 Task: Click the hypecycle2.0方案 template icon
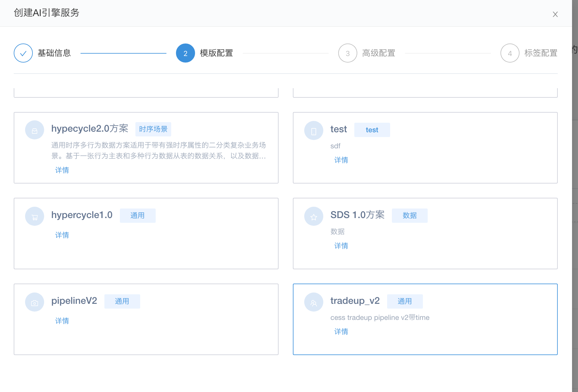(35, 130)
